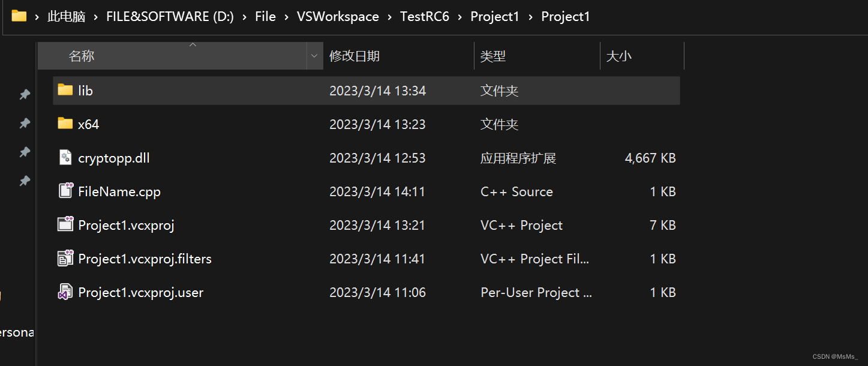Sort by the 大小 column header
The width and height of the screenshot is (868, 366).
(618, 56)
